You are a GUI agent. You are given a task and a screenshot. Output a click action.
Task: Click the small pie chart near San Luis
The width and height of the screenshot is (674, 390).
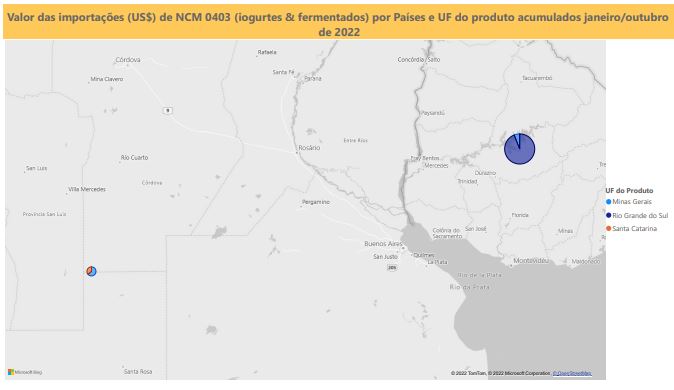tap(91, 271)
